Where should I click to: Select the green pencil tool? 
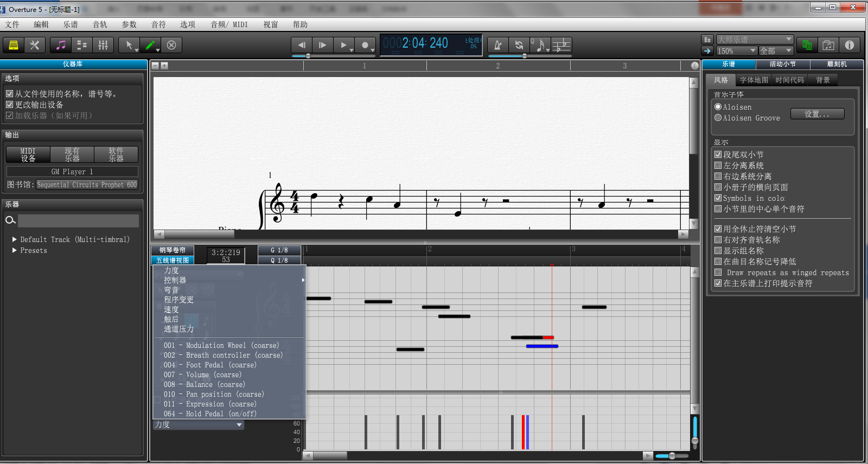pyautogui.click(x=150, y=45)
